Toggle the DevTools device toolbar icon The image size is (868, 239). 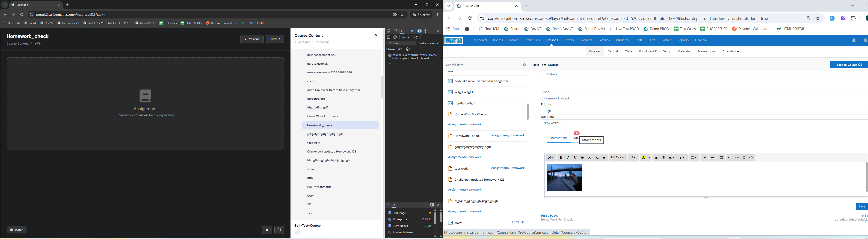click(396, 31)
